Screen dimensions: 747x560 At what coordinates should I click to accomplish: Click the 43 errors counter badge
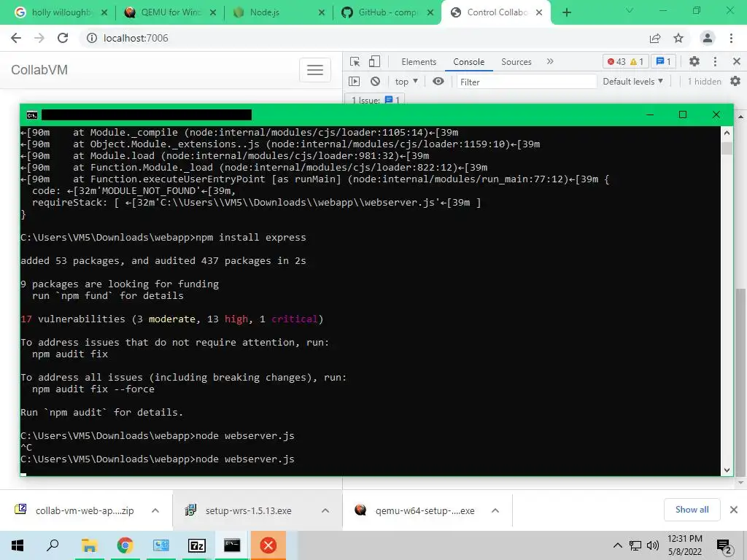[616, 61]
